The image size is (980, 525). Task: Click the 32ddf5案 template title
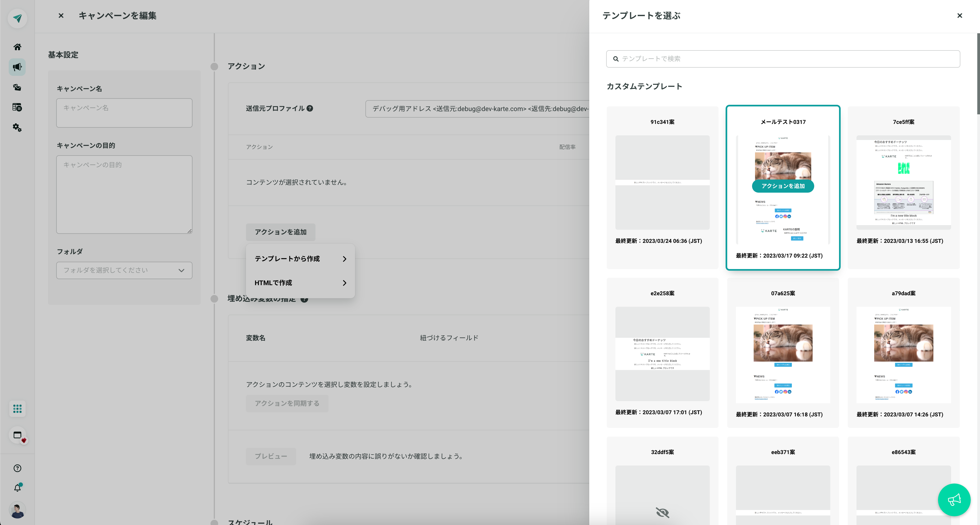tap(662, 452)
